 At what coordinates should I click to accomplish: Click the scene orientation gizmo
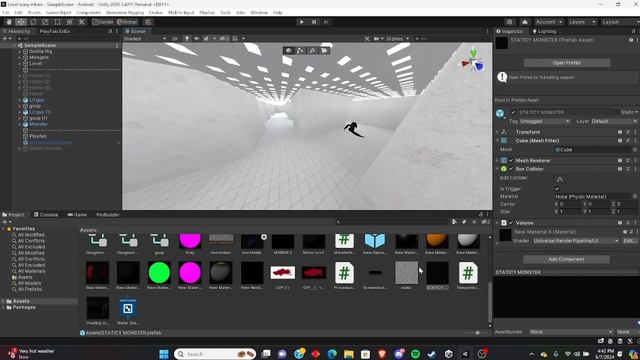(473, 62)
